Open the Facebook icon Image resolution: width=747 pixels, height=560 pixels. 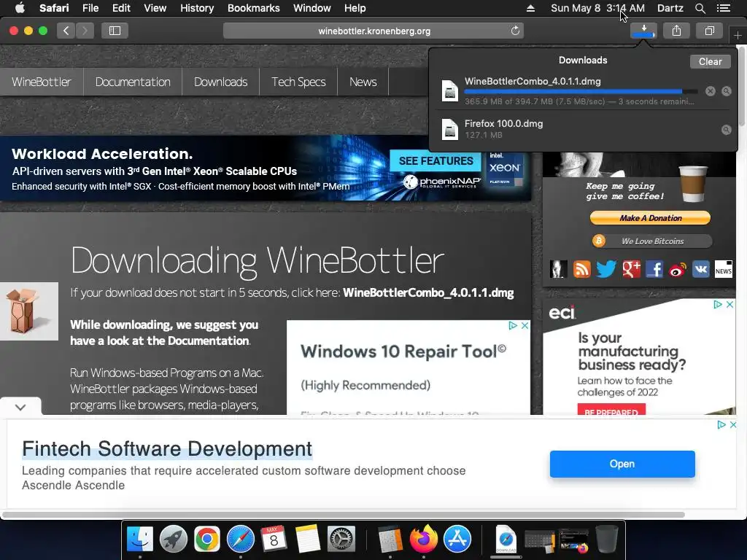(654, 269)
